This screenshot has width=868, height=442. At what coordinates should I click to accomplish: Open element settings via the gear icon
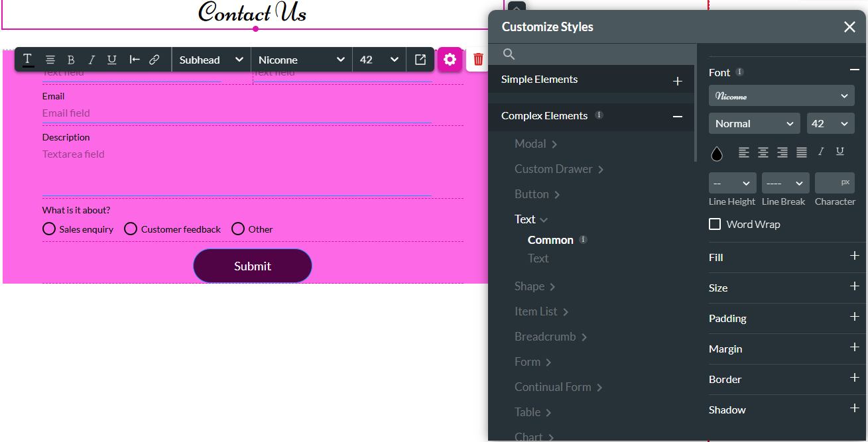tap(450, 59)
